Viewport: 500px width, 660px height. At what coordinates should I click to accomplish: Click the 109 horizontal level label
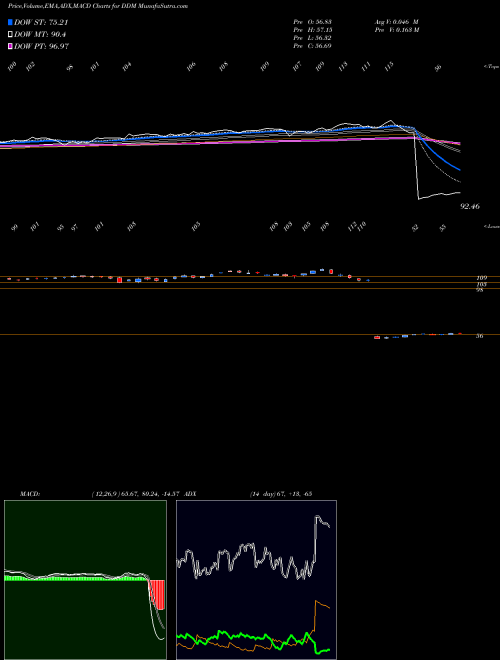[x=481, y=278]
